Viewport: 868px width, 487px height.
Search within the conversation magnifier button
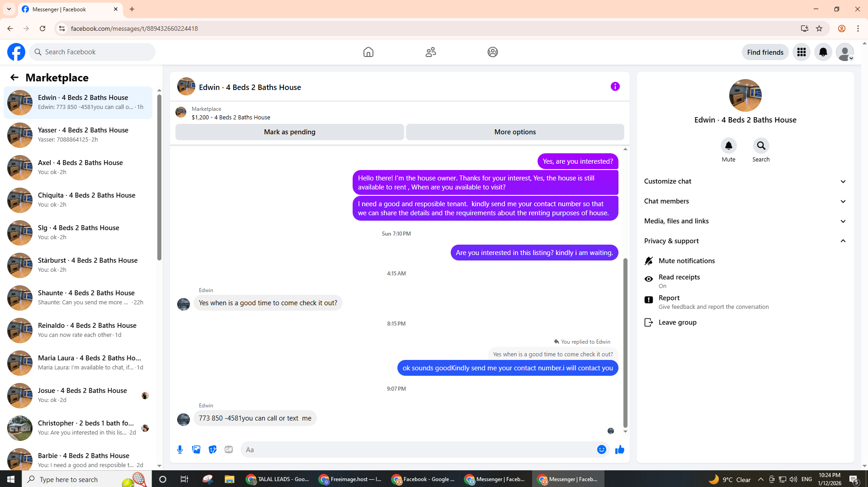(x=761, y=146)
